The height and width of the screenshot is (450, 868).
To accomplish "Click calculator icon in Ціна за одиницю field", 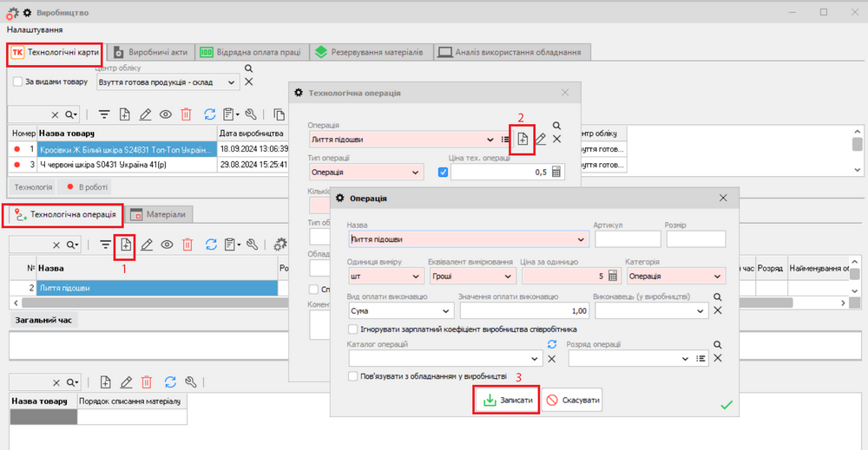I will (x=612, y=276).
